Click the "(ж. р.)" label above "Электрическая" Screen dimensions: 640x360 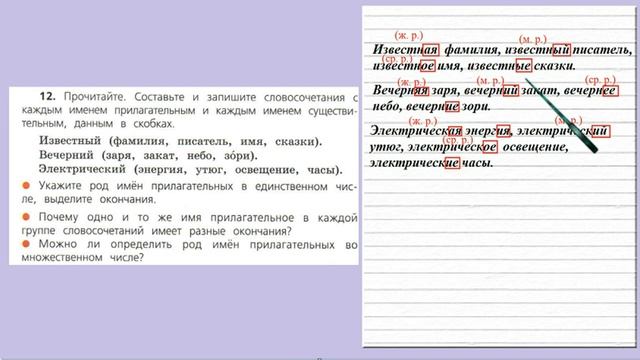[423, 121]
